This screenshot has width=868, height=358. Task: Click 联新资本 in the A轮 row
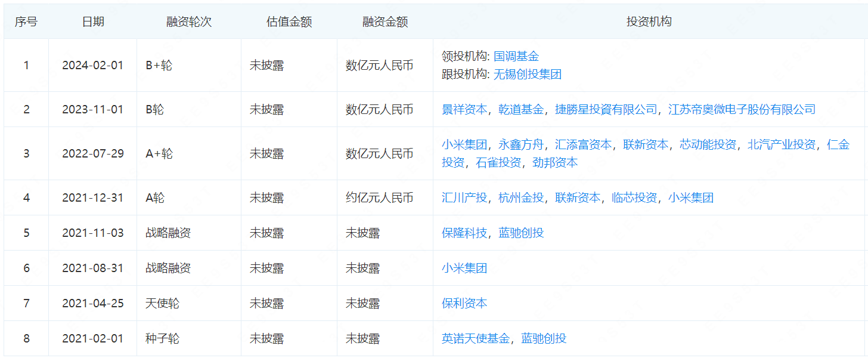coord(578,197)
